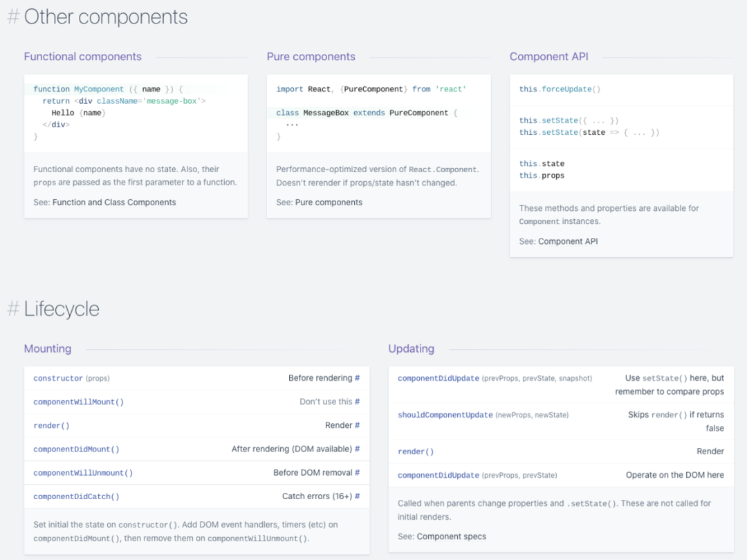The width and height of the screenshot is (747, 560).
Task: Follow the 'Component API' See link
Action: click(568, 241)
